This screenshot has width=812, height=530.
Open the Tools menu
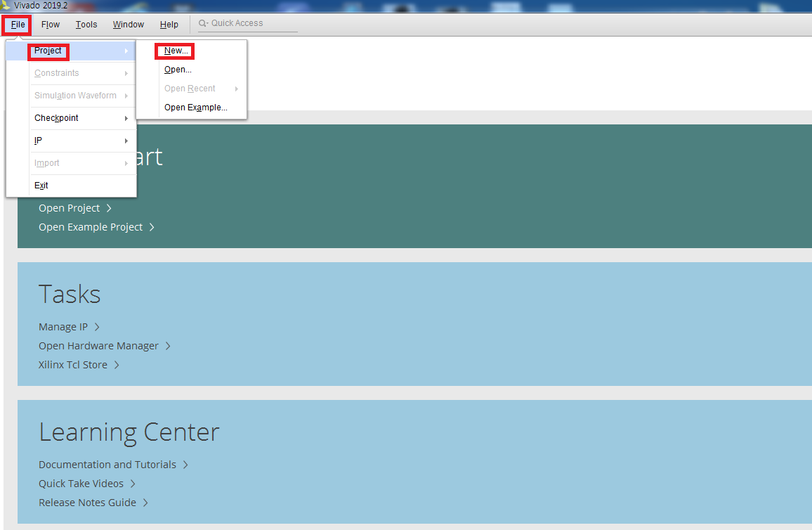click(86, 25)
